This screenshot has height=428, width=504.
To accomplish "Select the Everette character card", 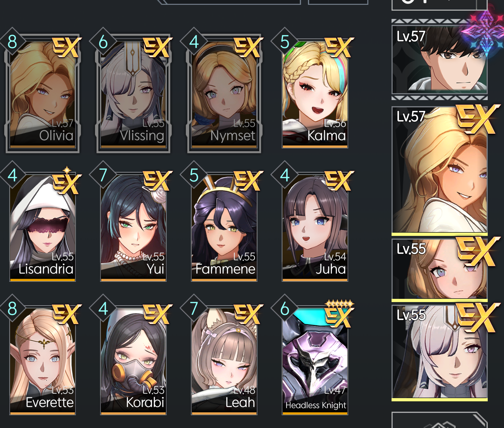I will pyautogui.click(x=42, y=360).
